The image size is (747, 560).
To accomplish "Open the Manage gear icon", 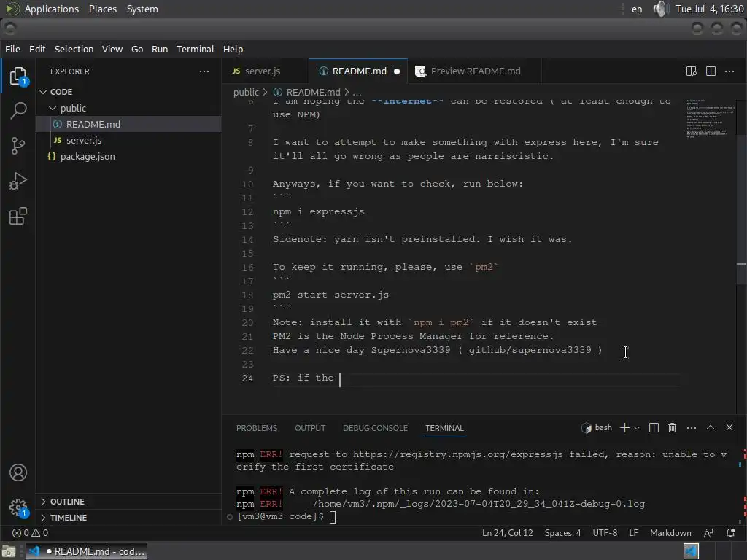I will pos(18,507).
